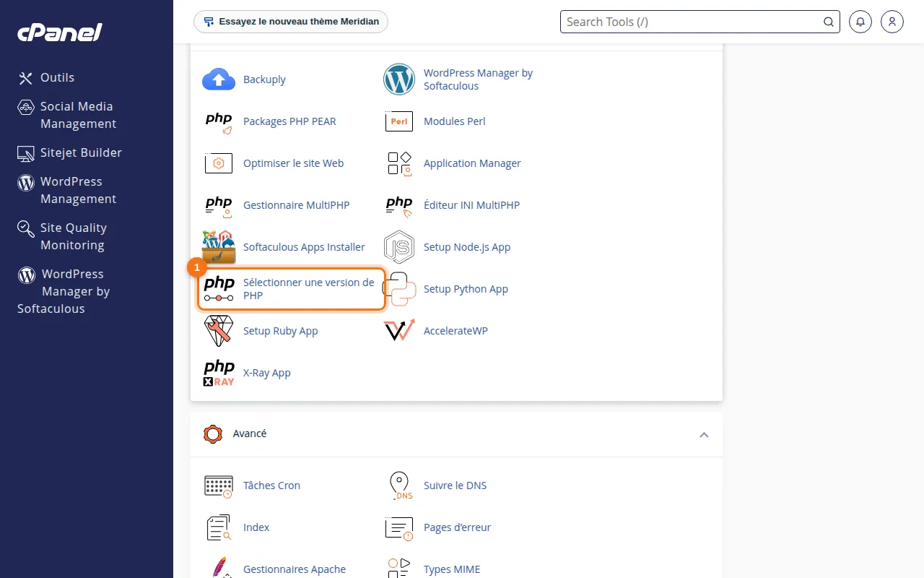
Task: Click the Setup Node.js App icon
Action: point(399,247)
